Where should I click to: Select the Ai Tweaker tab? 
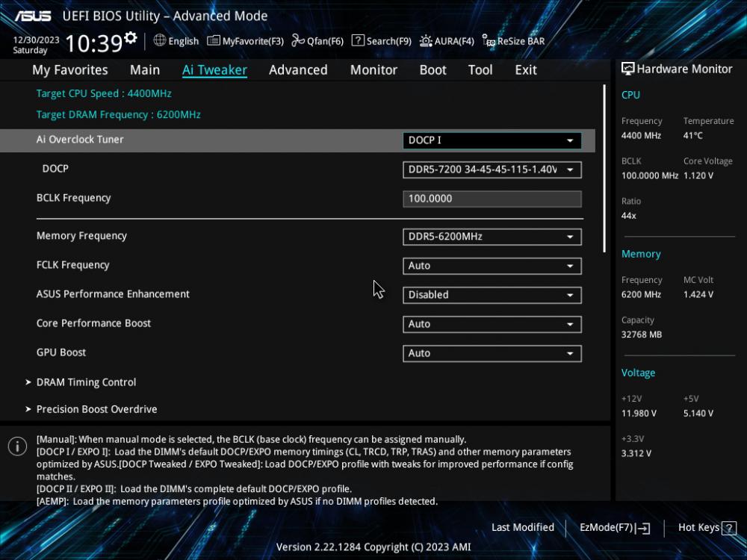point(214,70)
